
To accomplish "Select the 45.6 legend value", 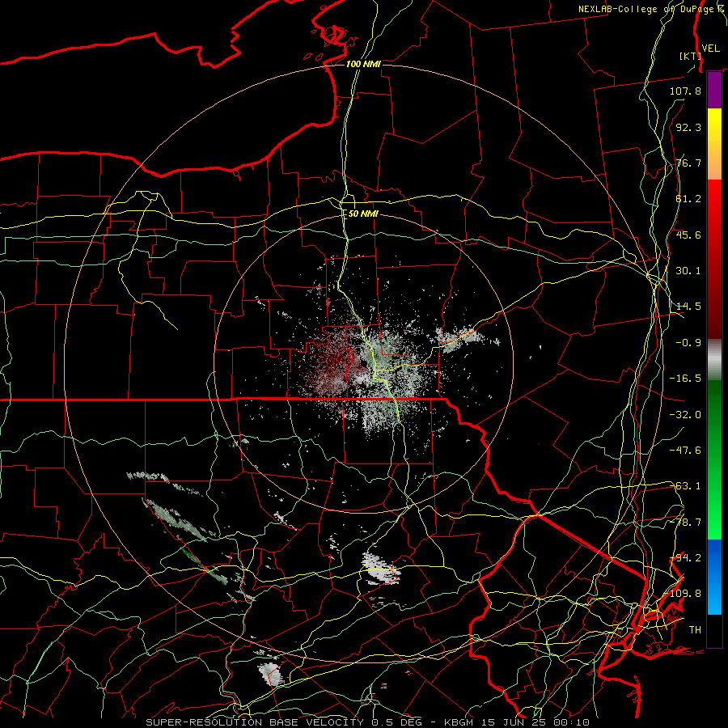I will (688, 235).
